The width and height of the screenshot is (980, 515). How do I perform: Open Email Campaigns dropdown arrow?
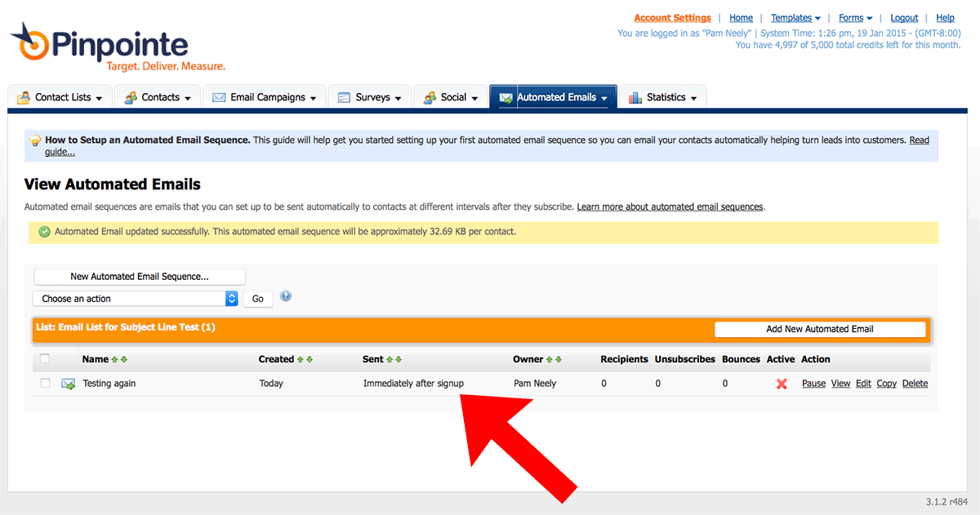click(314, 98)
